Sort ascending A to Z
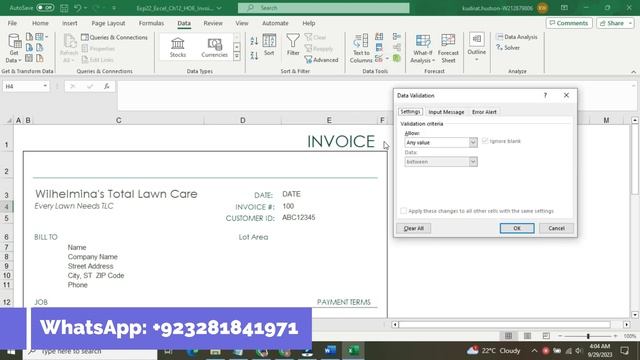Viewport: 640px width, 360px height. [x=254, y=41]
